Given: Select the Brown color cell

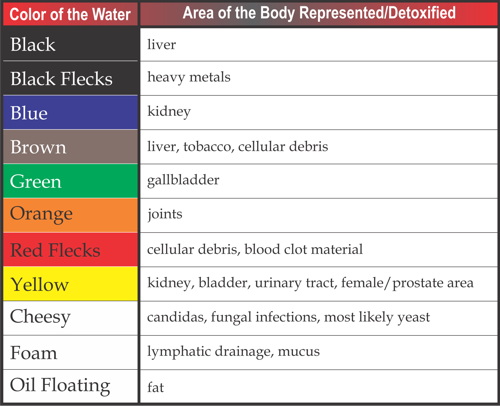Looking at the screenshot, I should point(70,147).
